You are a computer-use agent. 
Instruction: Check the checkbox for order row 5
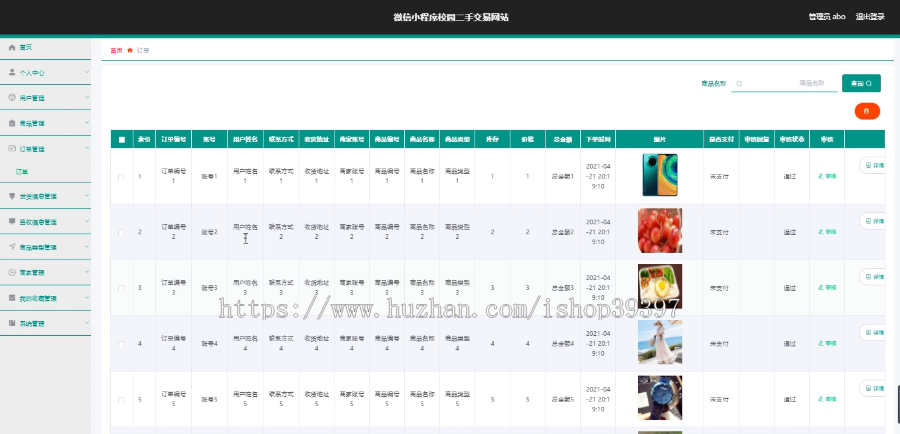121,400
